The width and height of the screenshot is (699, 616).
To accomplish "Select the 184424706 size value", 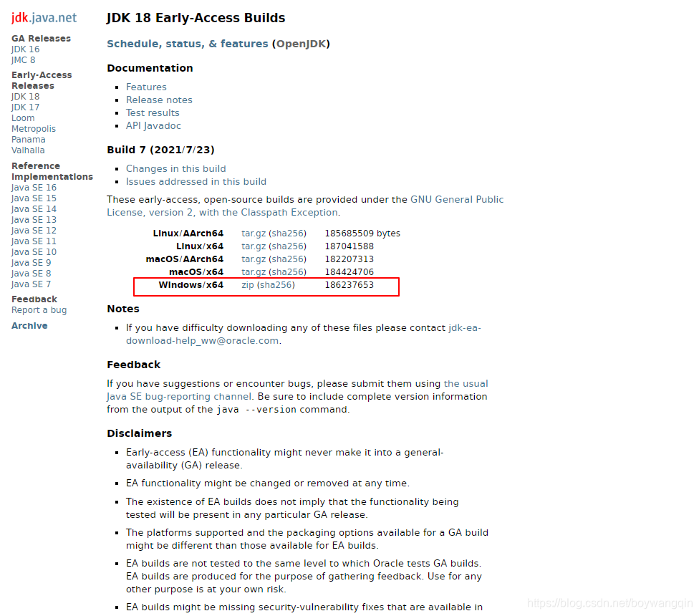I will [x=349, y=272].
